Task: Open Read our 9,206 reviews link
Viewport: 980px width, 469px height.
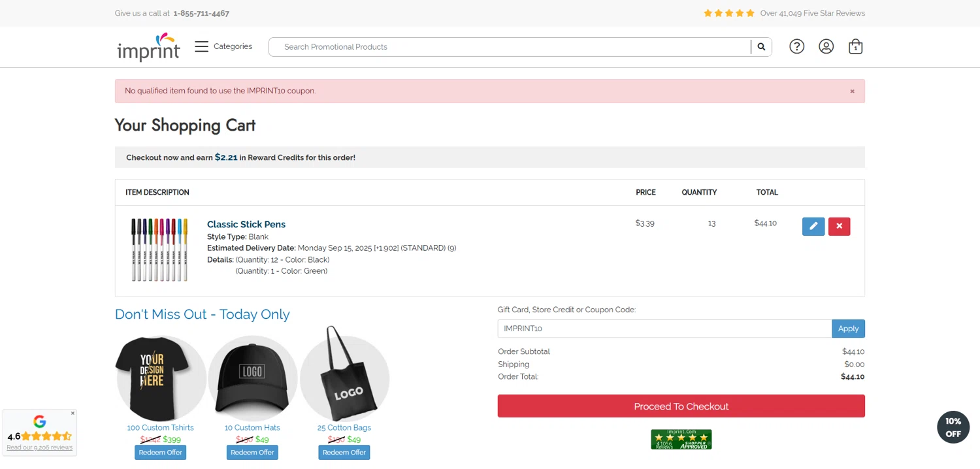Action: (39, 448)
